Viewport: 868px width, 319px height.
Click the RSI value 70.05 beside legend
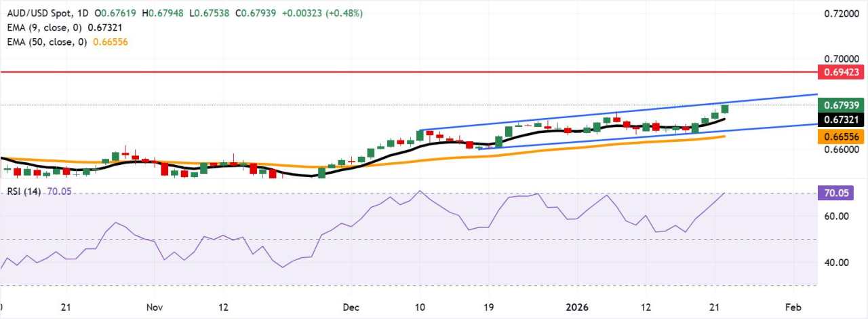click(x=59, y=192)
